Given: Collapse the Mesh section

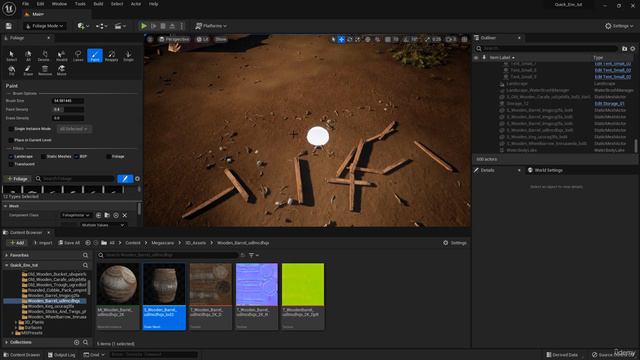Looking at the screenshot, I should tap(6, 206).
